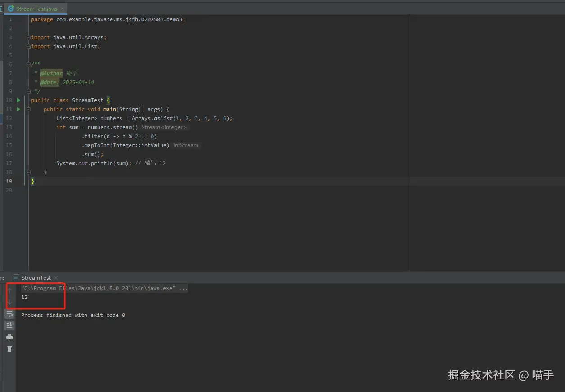Viewport: 565px width, 392px height.
Task: Close the StreamTest.java editor tab
Action: click(x=62, y=9)
